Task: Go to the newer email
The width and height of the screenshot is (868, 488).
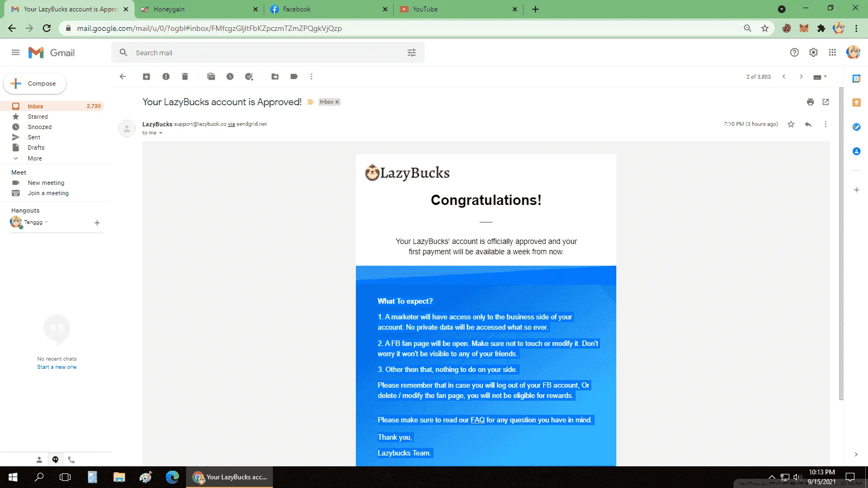Action: pos(784,76)
